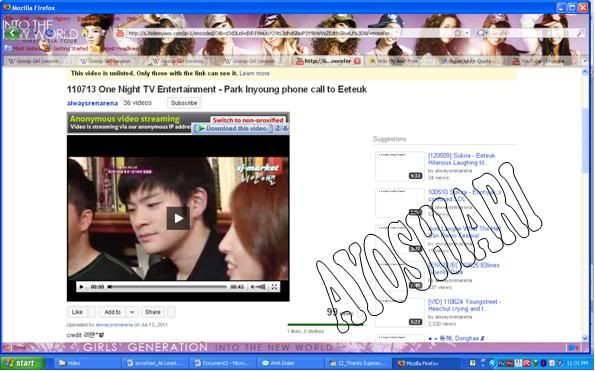The image size is (595, 371).
Task: Close the Download this video bar
Action: point(285,128)
